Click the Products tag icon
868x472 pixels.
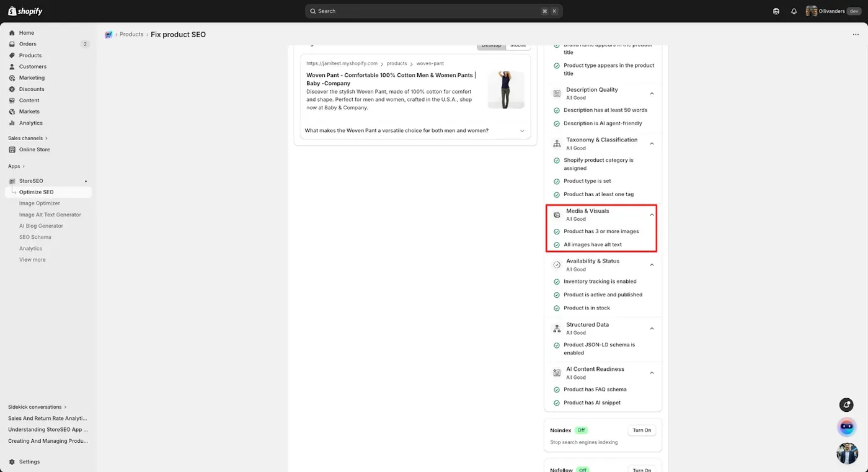pyautogui.click(x=12, y=55)
